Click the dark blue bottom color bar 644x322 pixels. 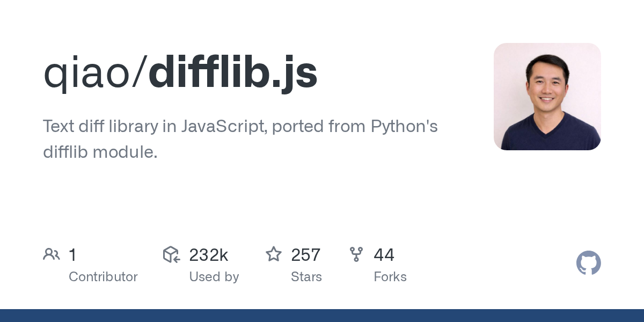322,316
